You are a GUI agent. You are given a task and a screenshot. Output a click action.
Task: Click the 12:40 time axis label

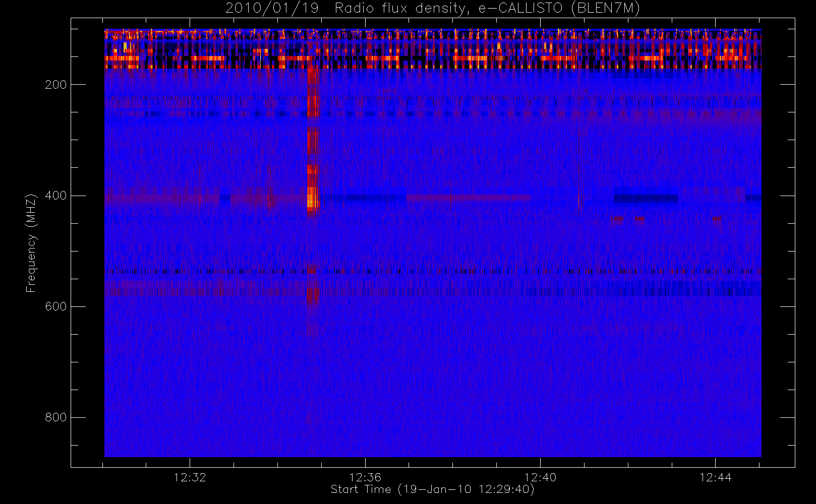pos(540,477)
